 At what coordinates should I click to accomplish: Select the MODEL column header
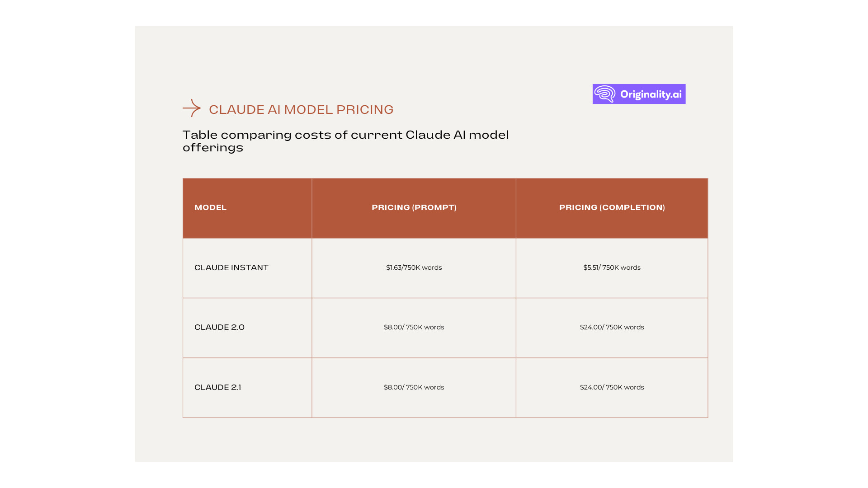coord(210,207)
